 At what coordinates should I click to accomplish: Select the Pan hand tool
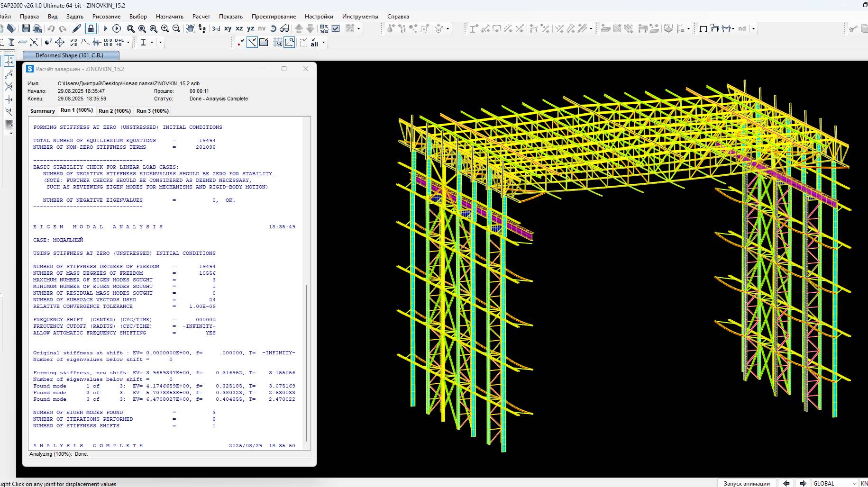click(190, 29)
